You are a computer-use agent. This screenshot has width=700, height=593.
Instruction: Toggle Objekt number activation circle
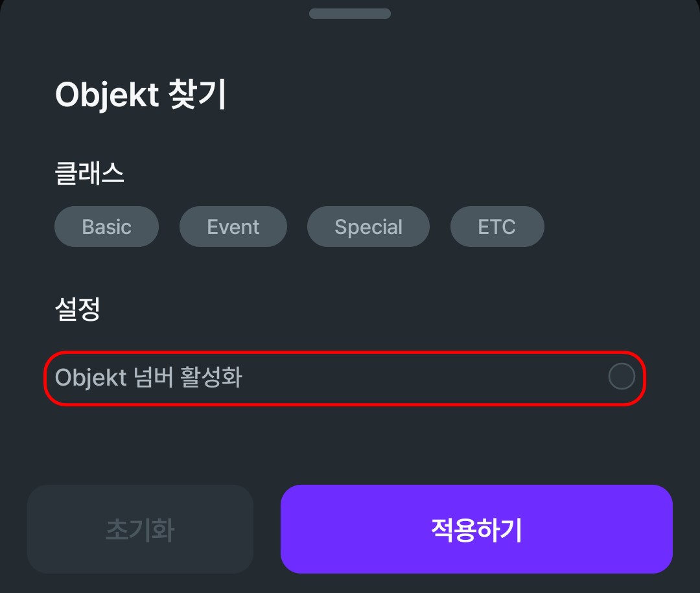[621, 377]
